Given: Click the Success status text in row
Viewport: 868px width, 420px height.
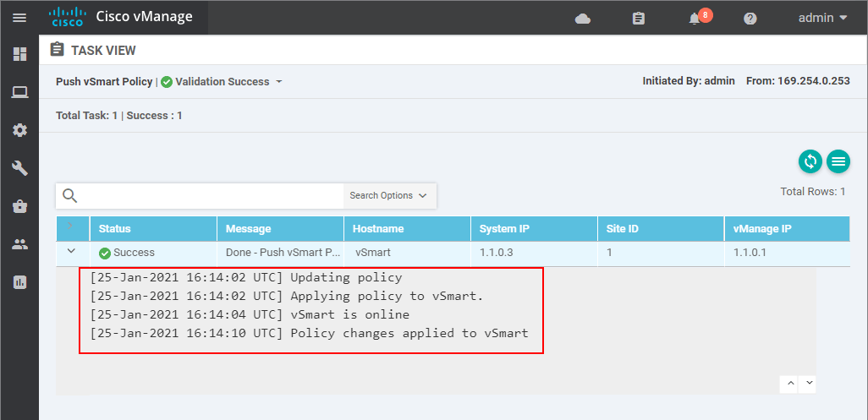Looking at the screenshot, I should (134, 253).
